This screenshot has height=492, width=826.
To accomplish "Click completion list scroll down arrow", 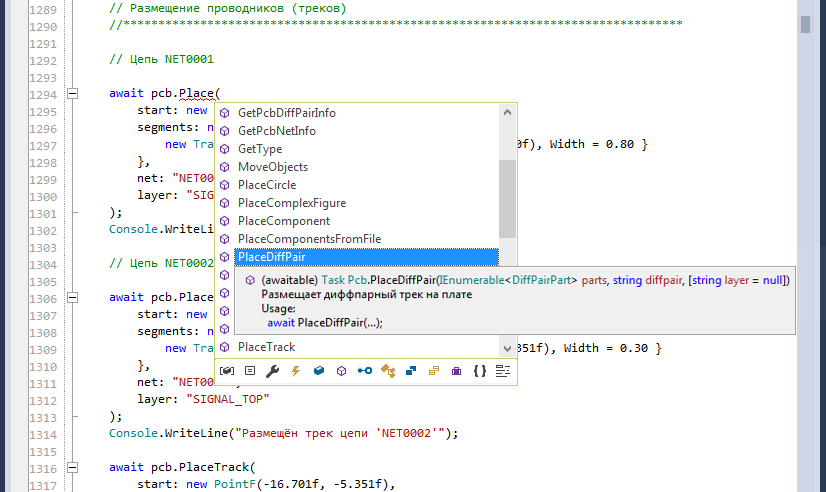I will tap(507, 348).
